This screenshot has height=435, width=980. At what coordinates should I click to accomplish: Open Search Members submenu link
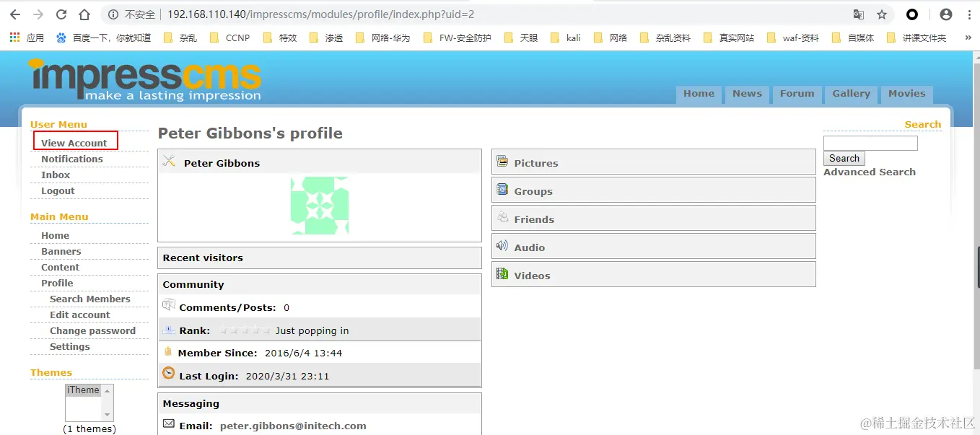(90, 299)
